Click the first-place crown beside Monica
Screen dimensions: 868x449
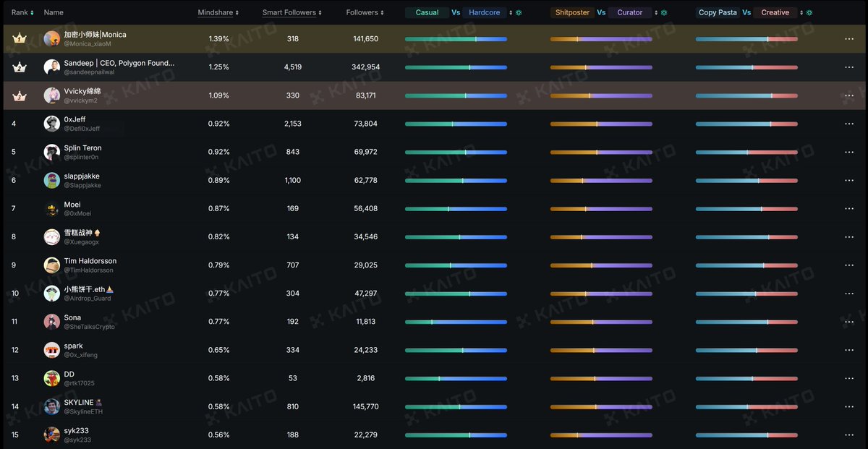[20, 38]
